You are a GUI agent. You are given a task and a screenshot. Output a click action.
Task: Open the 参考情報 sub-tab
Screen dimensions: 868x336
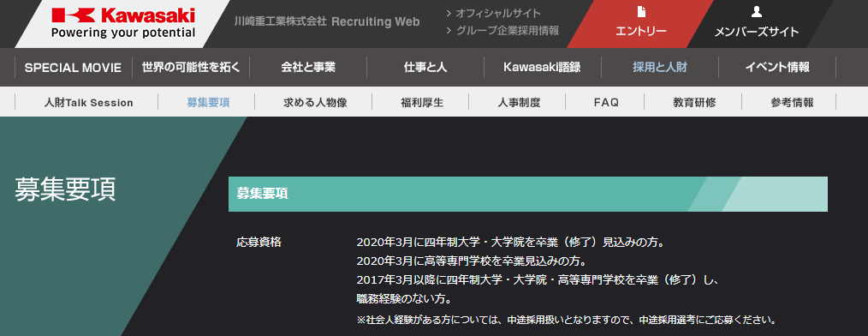pos(792,103)
